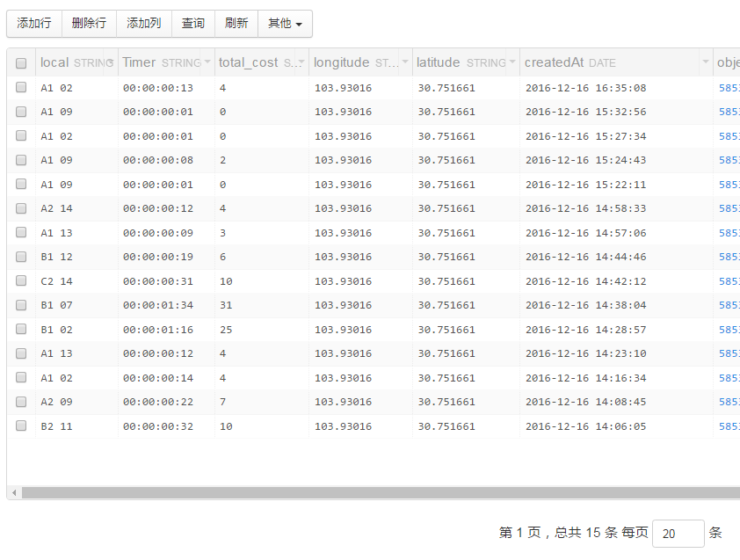This screenshot has height=560, width=740.
Task: Open the total_cost column dropdown arrow
Action: (x=301, y=62)
